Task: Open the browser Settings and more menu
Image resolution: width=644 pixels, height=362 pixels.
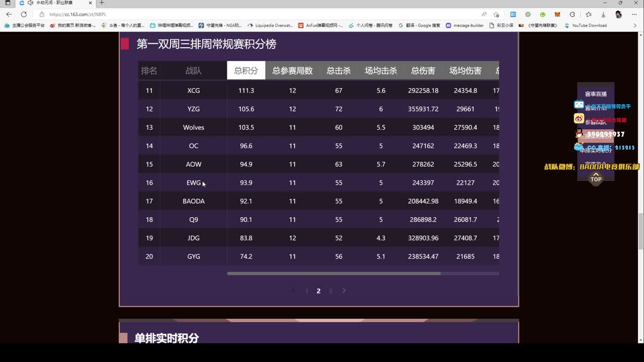Action: (x=633, y=15)
